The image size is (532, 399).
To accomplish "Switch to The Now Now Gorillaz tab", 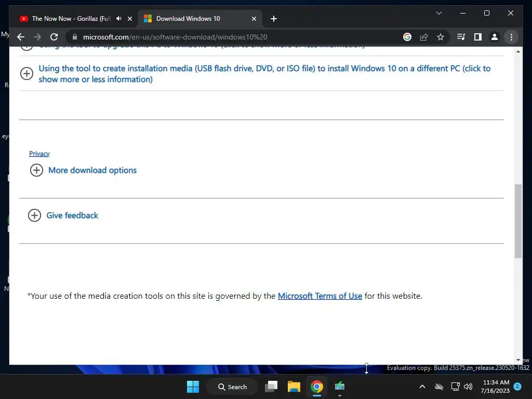I will (71, 19).
